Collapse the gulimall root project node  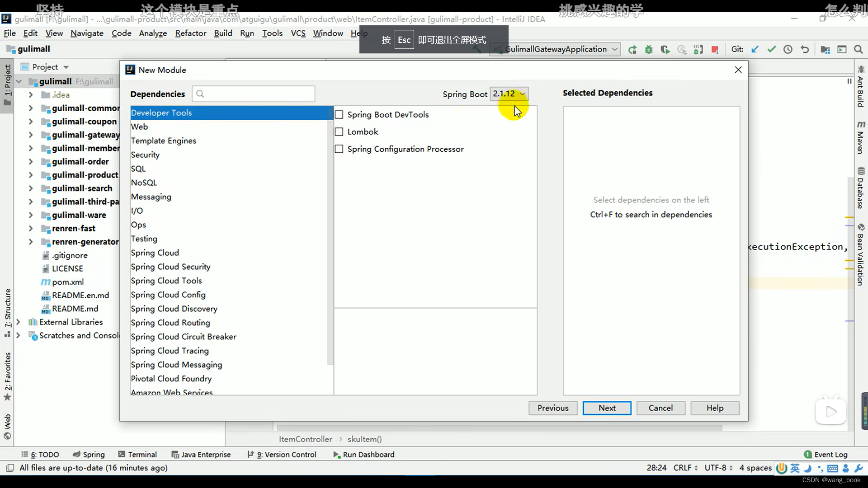[19, 82]
